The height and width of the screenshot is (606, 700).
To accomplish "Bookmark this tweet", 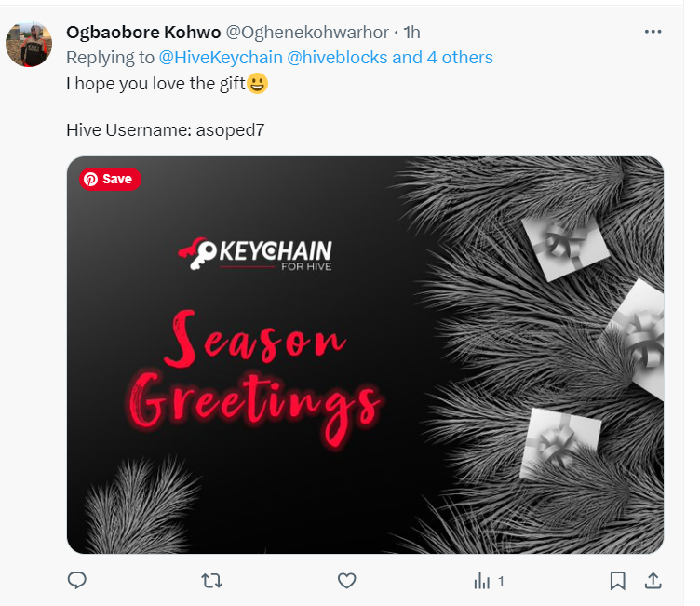I will point(617,581).
